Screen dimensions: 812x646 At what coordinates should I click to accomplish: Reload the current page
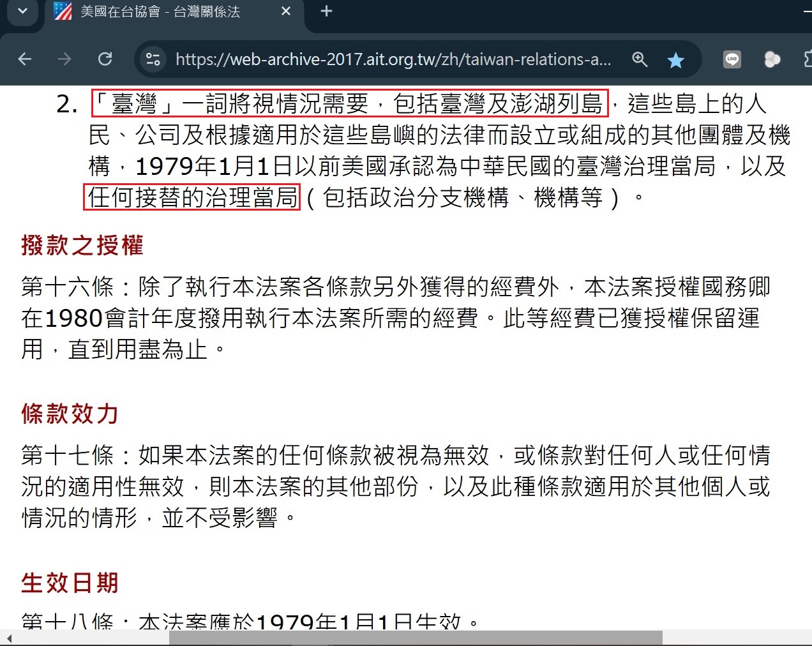(105, 59)
